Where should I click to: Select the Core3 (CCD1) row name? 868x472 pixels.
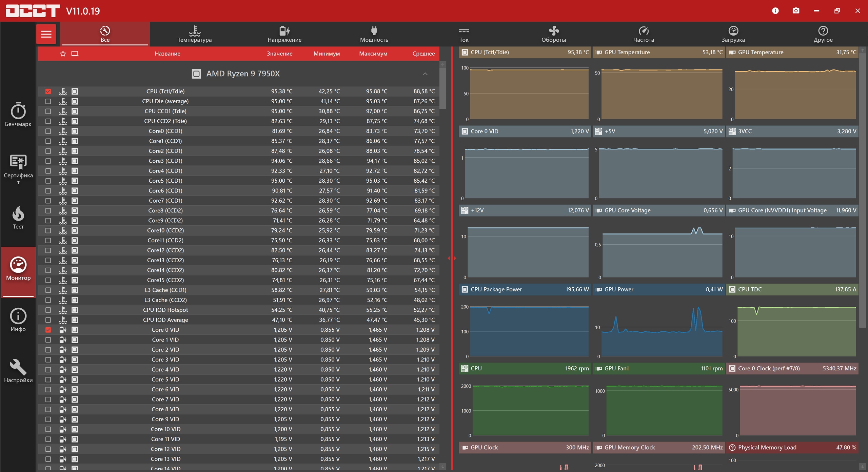165,161
